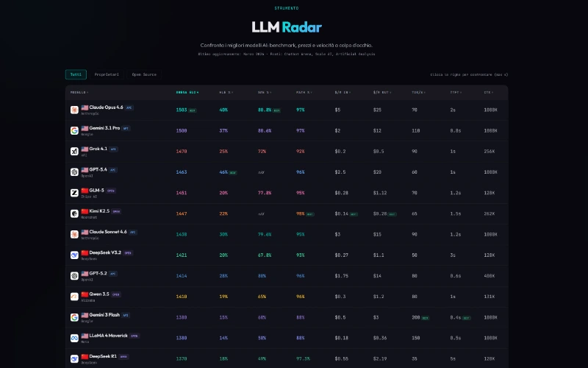Click the API badge next to Claude Opus 4.6
The image size is (588, 368).
(x=129, y=107)
